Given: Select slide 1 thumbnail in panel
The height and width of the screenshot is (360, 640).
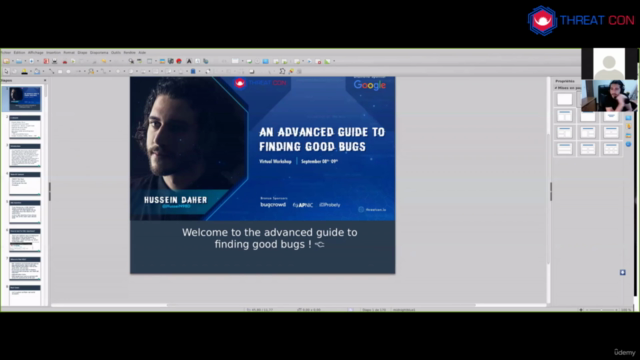Looking at the screenshot, I should point(25,99).
